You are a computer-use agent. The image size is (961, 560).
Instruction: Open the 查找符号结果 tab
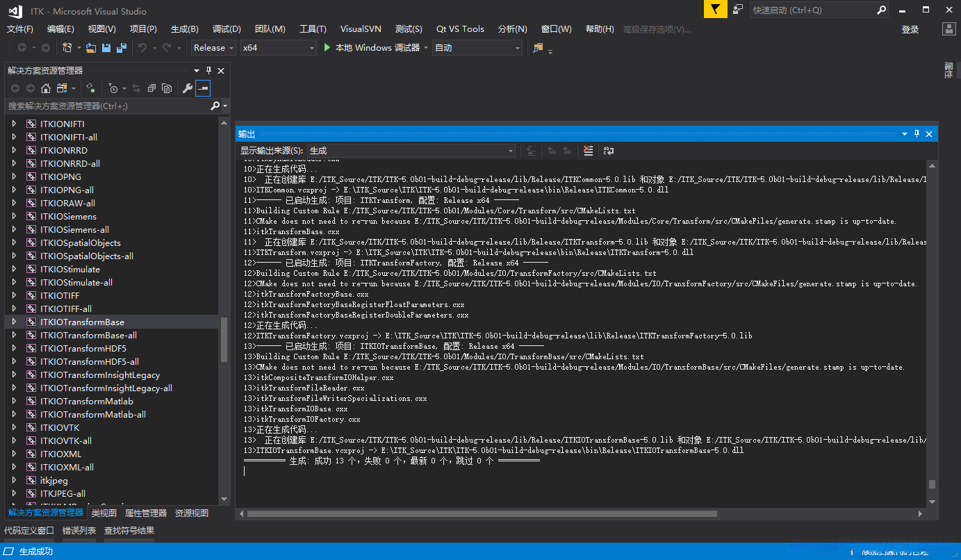pos(129,530)
